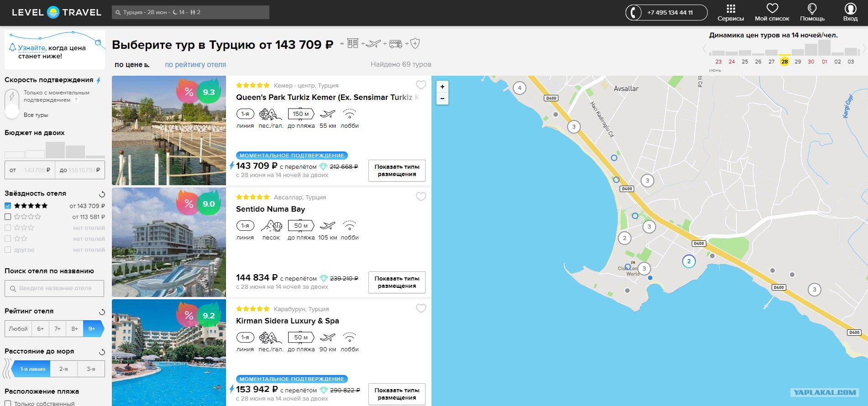Viewport: 868px width, 406px height.
Task: Sort tours по цене
Action: 132,65
